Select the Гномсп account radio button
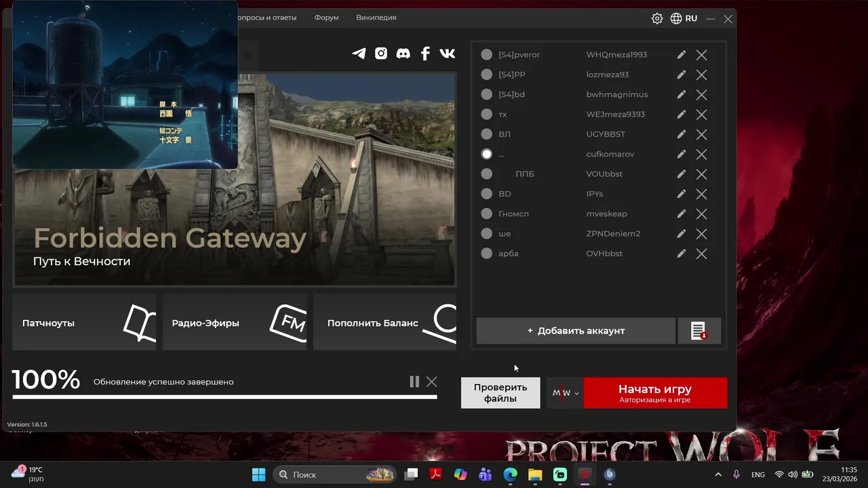 (486, 213)
